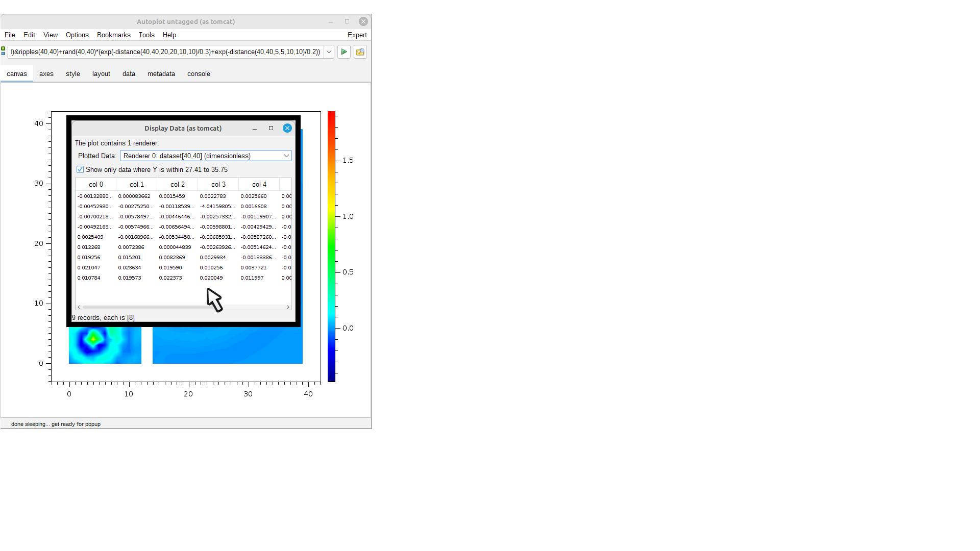Click the color bar gradient
The image size is (980, 551).
(331, 246)
